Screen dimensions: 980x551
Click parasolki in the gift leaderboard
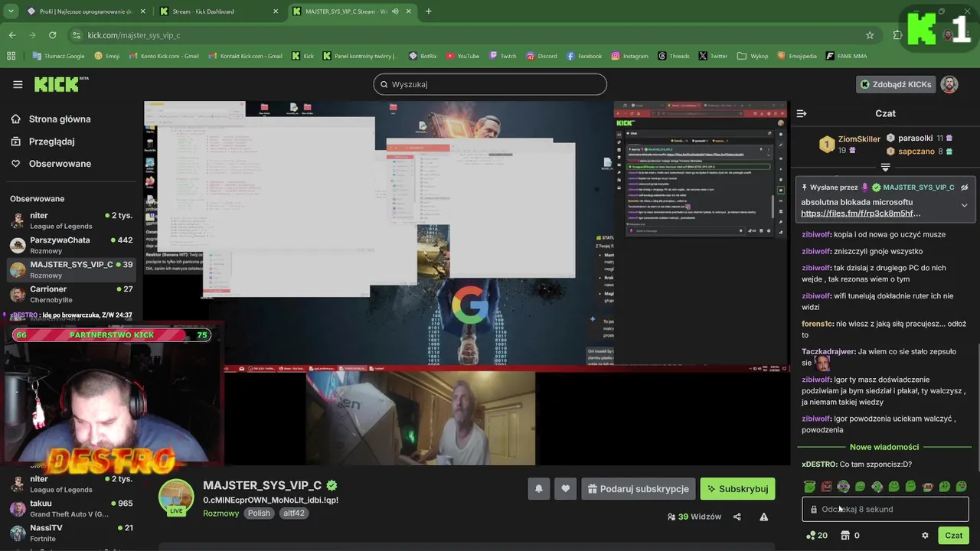tap(915, 139)
